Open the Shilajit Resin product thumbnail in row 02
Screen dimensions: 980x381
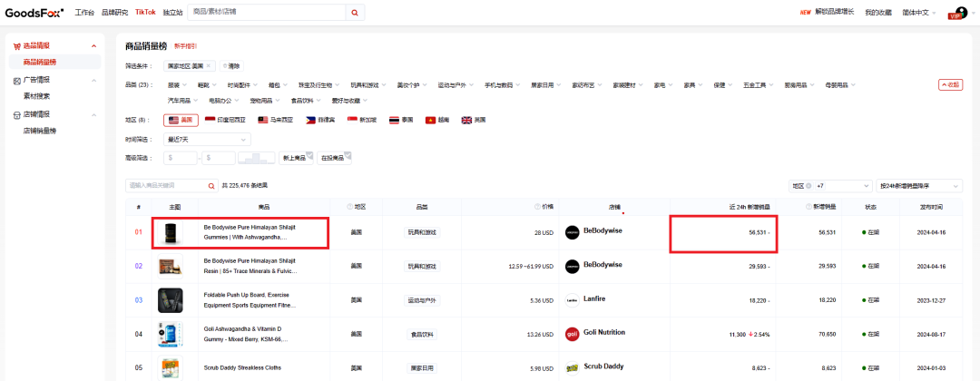click(170, 266)
